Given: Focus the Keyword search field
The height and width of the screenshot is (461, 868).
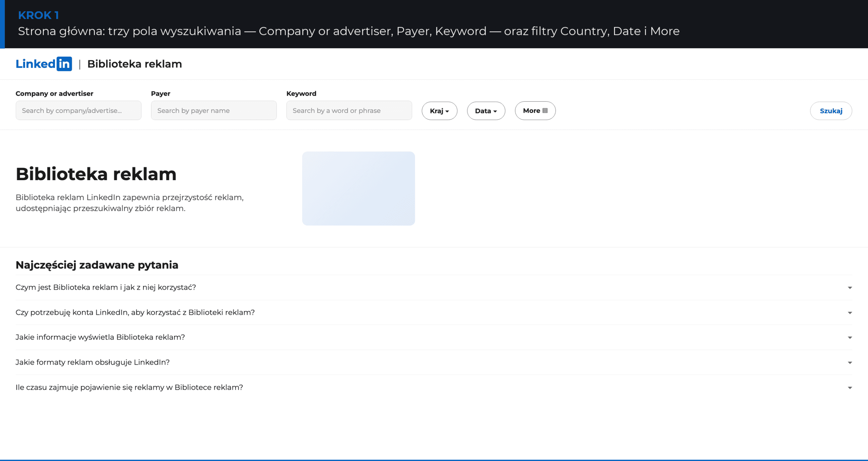Looking at the screenshot, I should (x=349, y=110).
